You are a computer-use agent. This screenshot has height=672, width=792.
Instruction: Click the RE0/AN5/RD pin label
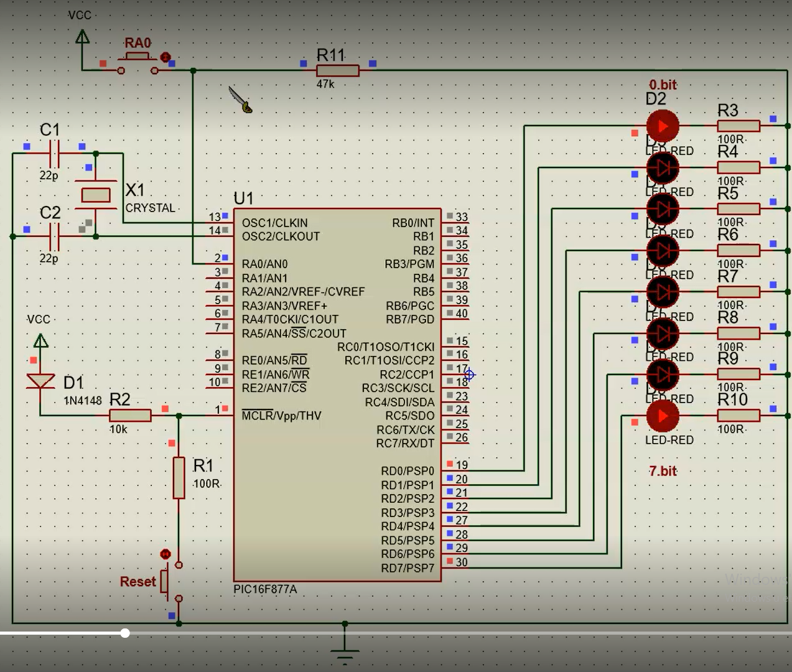[x=274, y=360]
